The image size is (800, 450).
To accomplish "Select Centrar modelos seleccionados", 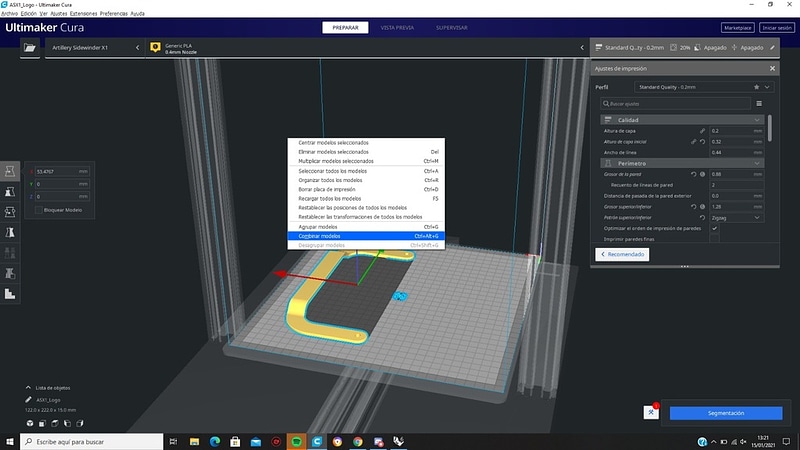I will point(366,143).
